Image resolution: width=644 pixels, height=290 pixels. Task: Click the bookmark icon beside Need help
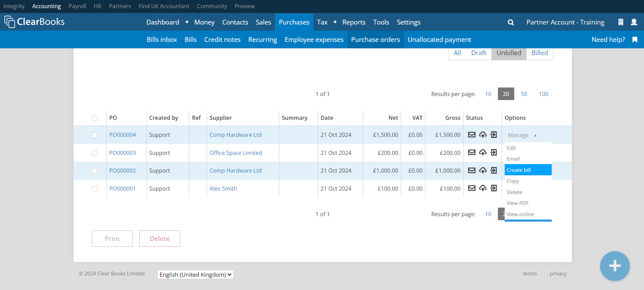point(635,39)
